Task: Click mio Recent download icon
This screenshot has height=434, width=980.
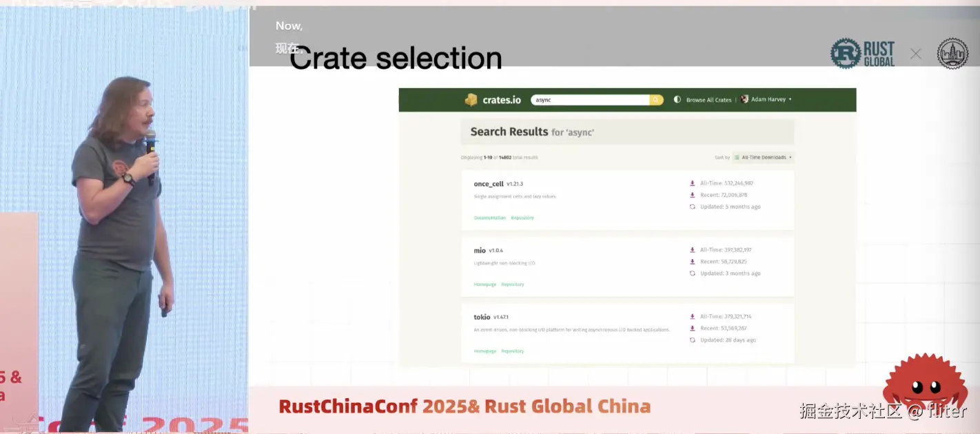Action: click(692, 262)
